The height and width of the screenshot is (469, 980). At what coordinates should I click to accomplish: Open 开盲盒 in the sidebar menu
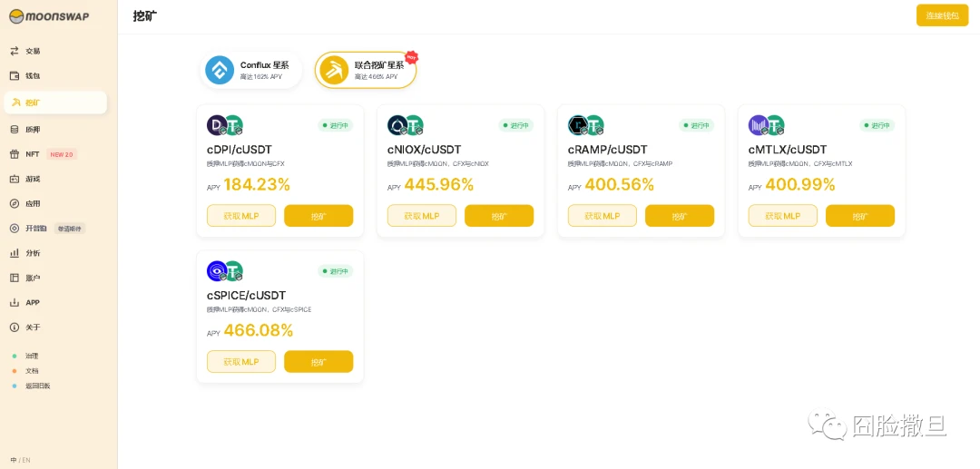pyautogui.click(x=35, y=229)
